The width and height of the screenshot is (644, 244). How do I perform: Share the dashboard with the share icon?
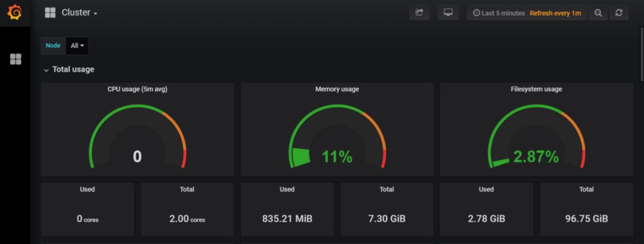(x=419, y=12)
